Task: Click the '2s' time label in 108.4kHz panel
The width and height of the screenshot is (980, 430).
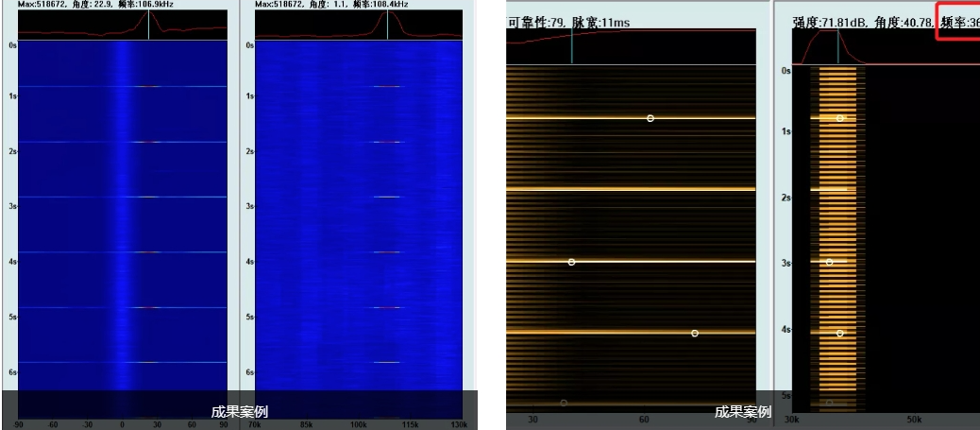Action: (x=250, y=151)
